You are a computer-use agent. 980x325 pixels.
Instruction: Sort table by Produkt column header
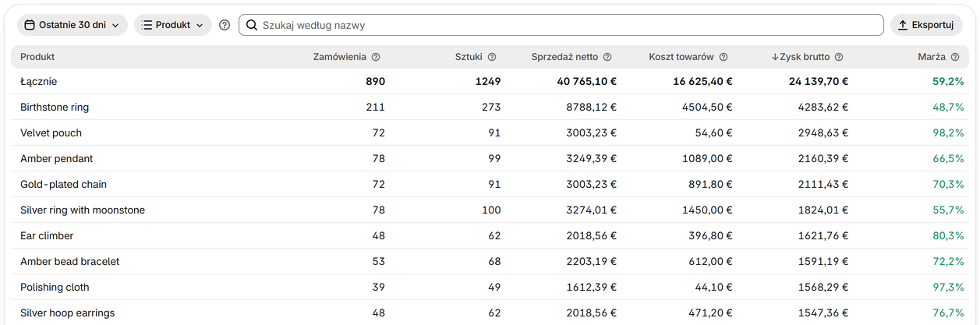(37, 57)
